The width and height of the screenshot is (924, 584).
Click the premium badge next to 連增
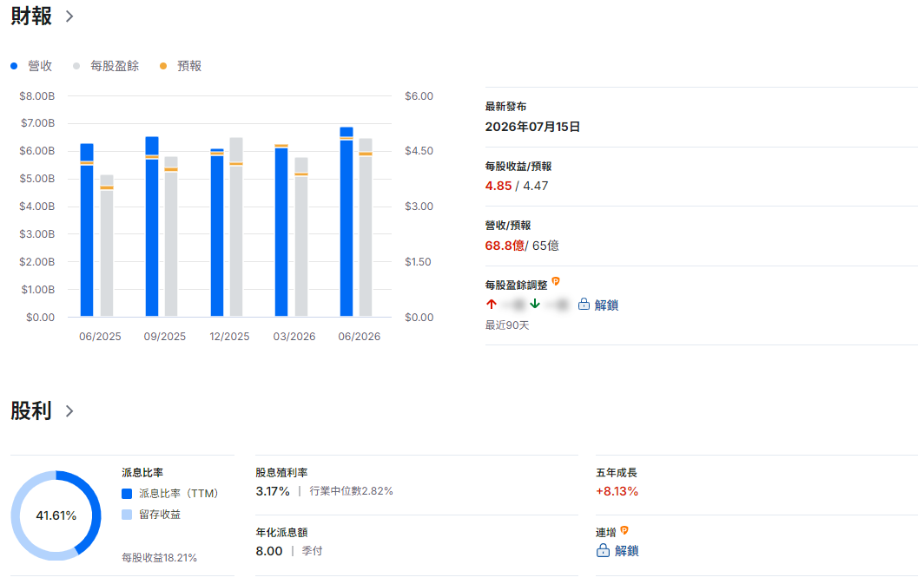coord(624,530)
